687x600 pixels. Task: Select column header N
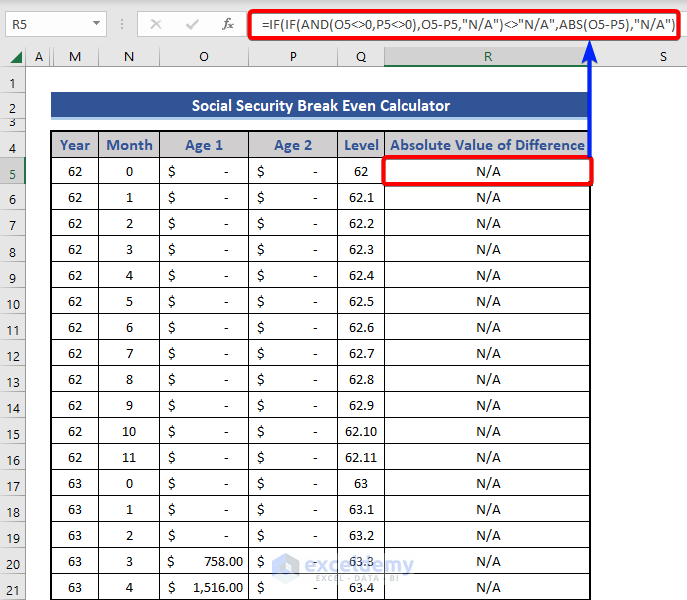pyautogui.click(x=129, y=57)
